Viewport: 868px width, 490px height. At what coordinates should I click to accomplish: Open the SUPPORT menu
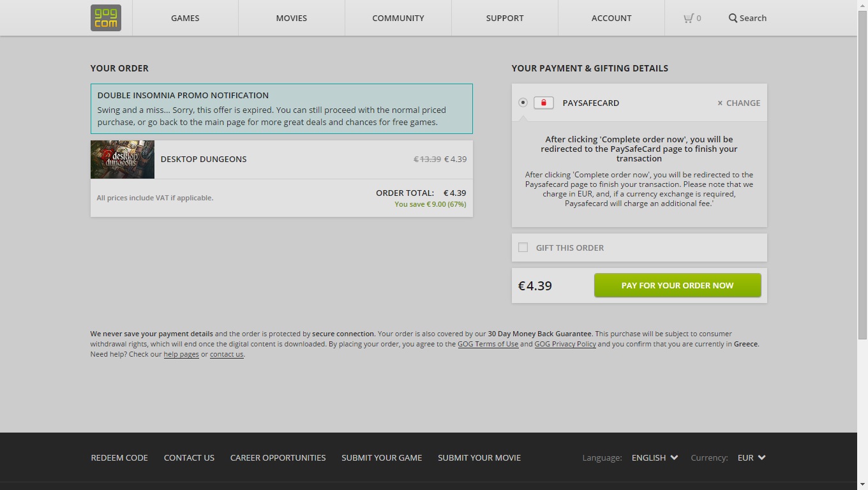pyautogui.click(x=505, y=18)
